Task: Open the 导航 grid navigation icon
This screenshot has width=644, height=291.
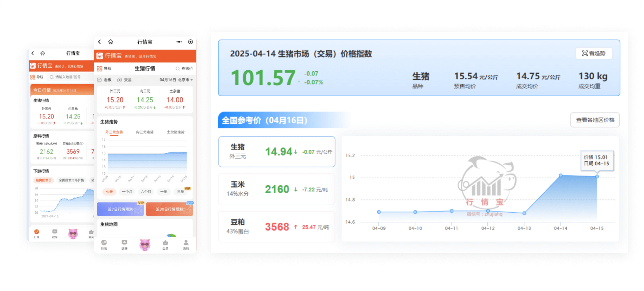Action: [x=100, y=69]
